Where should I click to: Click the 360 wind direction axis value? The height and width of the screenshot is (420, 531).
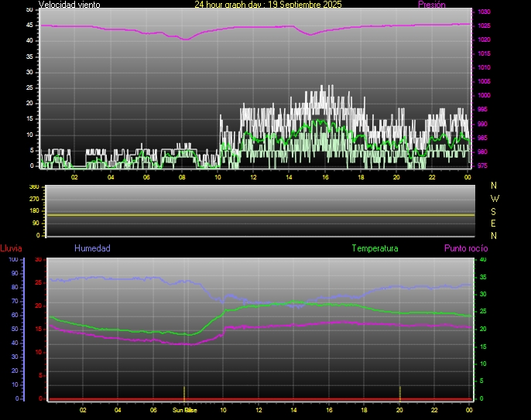coord(33,187)
